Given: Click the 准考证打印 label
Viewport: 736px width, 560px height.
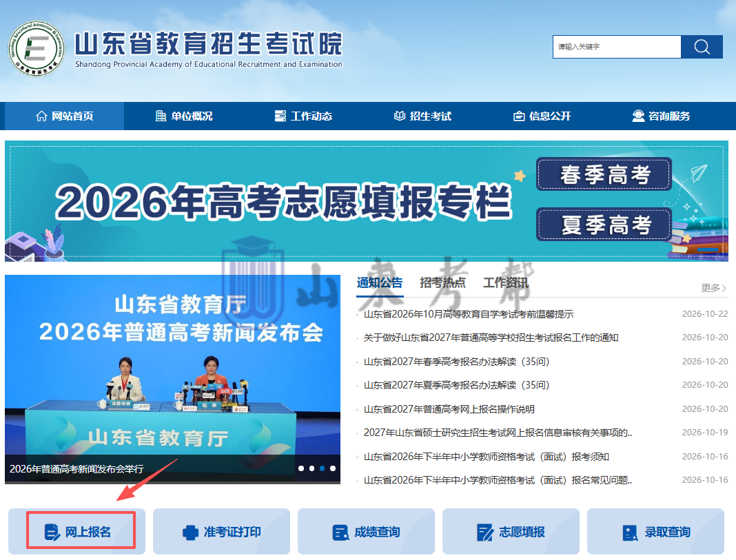Looking at the screenshot, I should pos(232,532).
